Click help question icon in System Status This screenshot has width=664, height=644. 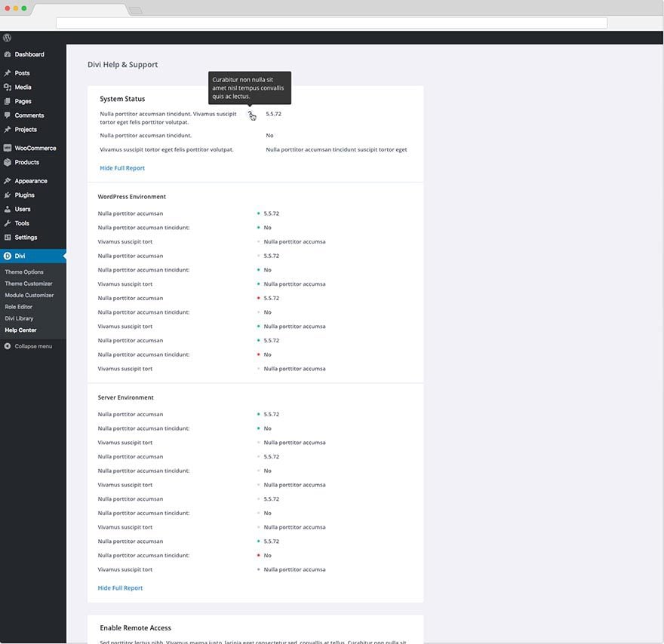251,114
